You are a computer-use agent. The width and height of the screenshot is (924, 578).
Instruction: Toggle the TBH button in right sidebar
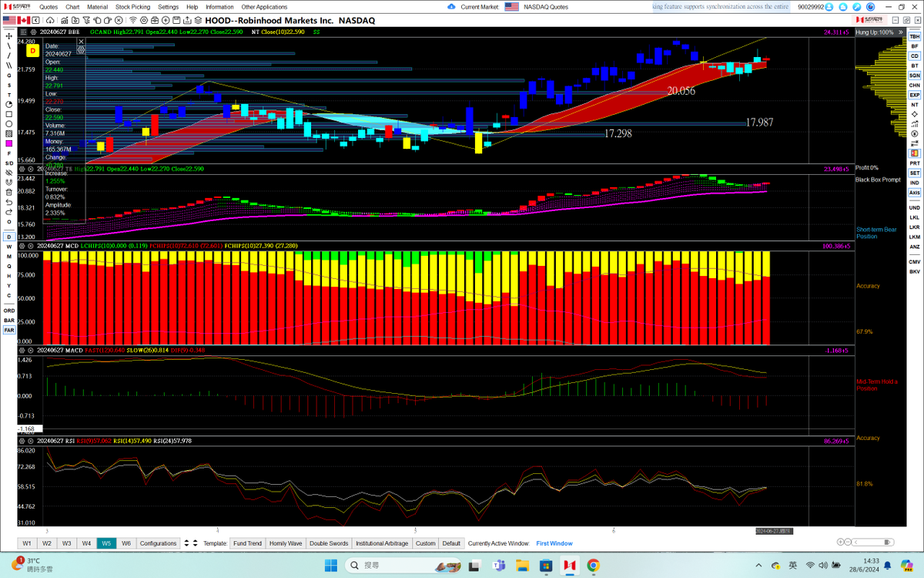914,36
